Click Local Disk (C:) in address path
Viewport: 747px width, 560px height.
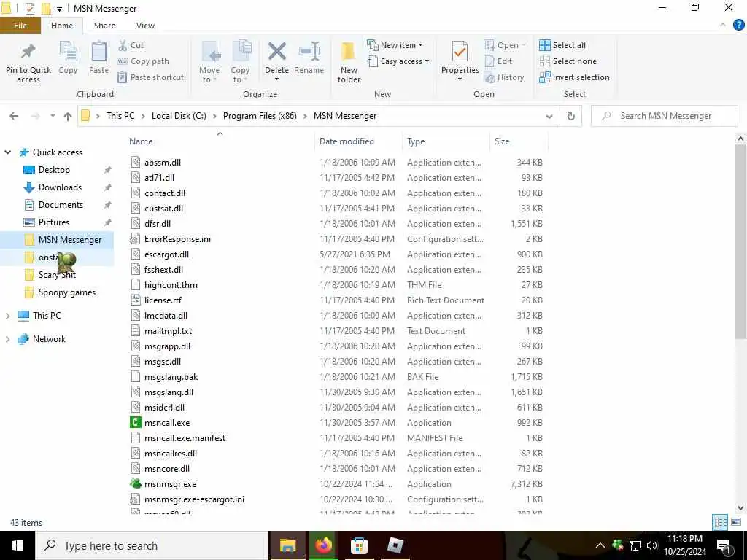[179, 116]
